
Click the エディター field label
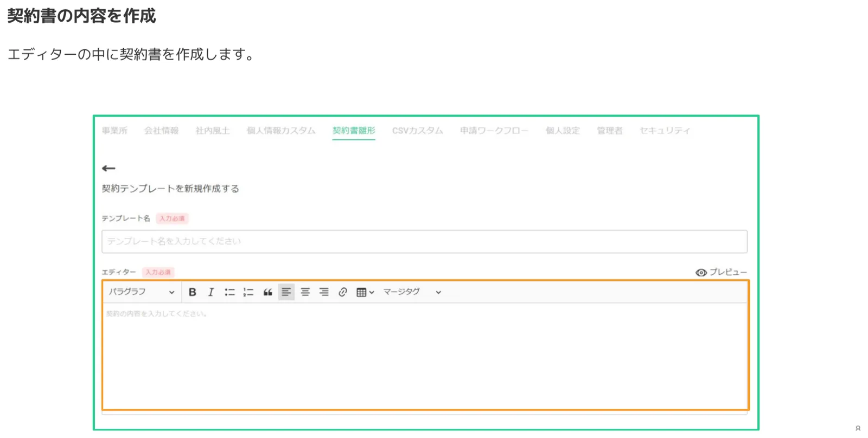coord(119,272)
